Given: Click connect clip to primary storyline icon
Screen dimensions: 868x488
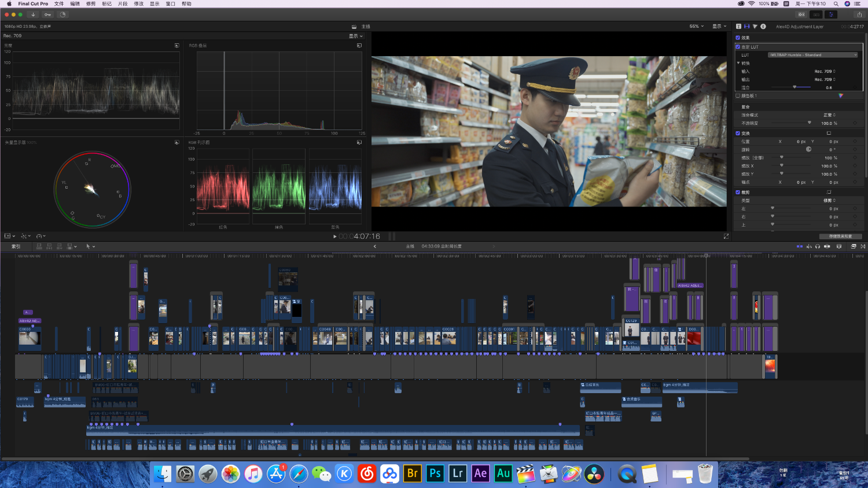Looking at the screenshot, I should [x=39, y=246].
